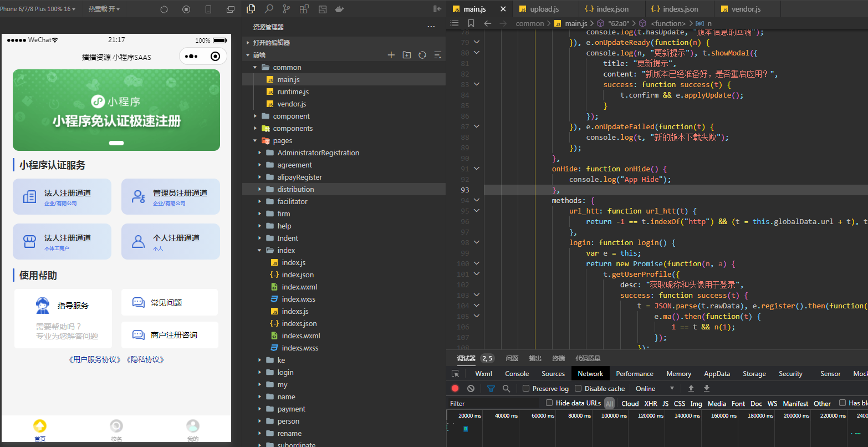This screenshot has height=447, width=868.
Task: Click the network Filter input field
Action: pyautogui.click(x=493, y=403)
